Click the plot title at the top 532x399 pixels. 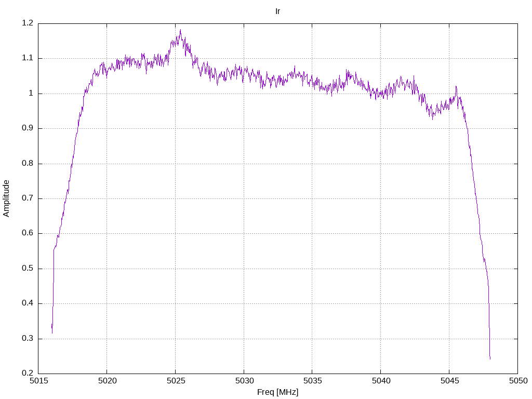(x=277, y=11)
